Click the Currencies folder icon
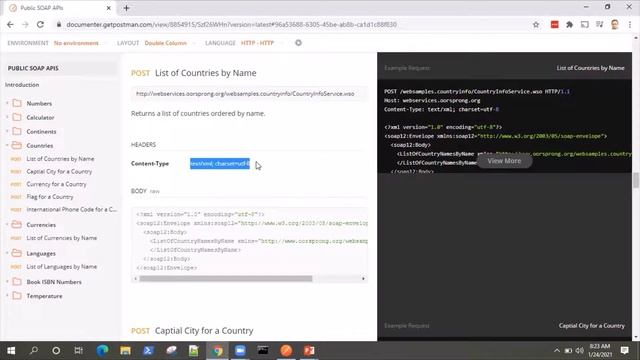 click(17, 224)
